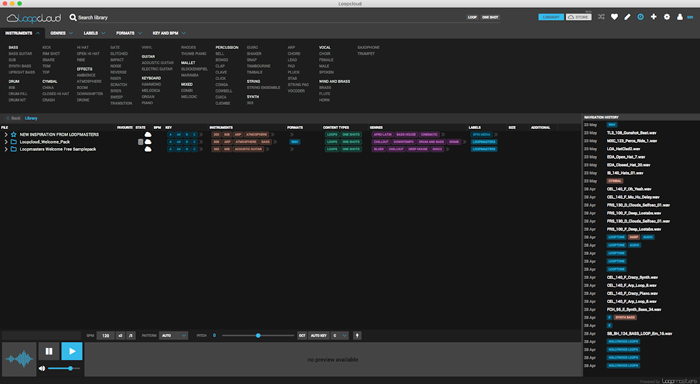Click the waveform thumbnail in the player
This screenshot has height=384, width=700.
click(x=19, y=359)
